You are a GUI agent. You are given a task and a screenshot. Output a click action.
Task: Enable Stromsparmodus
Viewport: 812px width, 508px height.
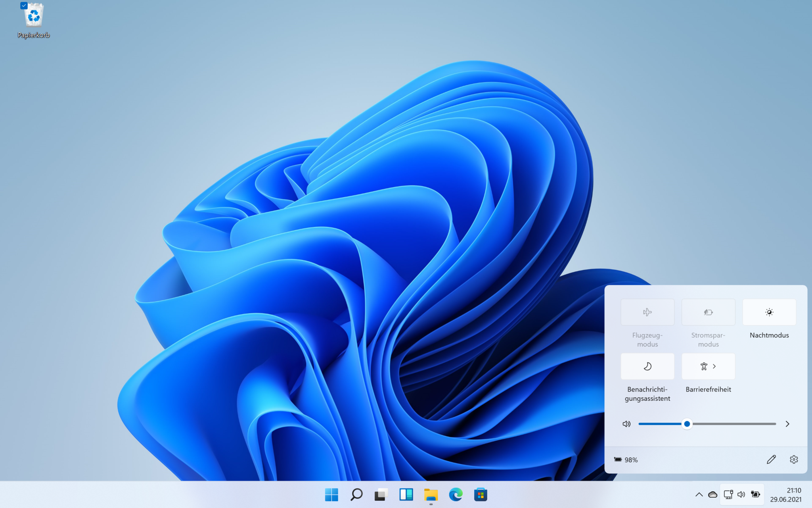708,312
